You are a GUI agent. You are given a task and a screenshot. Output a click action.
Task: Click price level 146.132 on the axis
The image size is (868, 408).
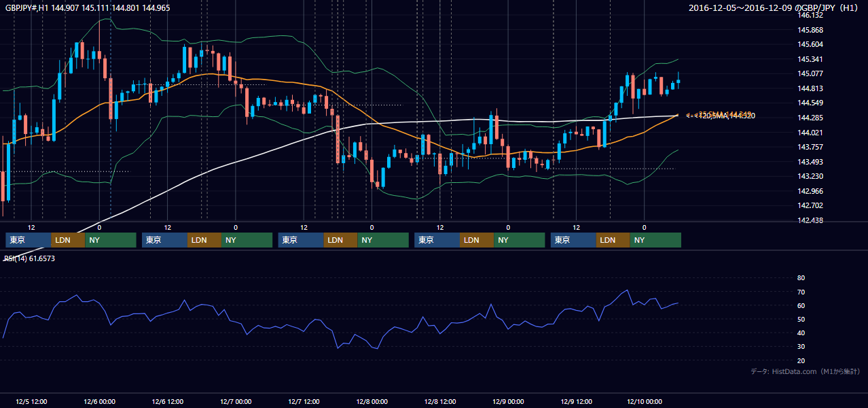coord(811,15)
